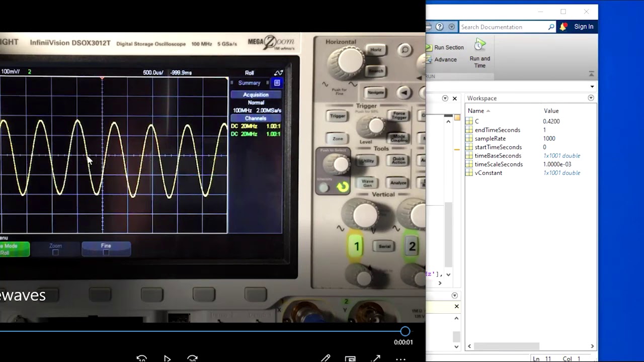
Task: Click oscilloscope zoom magnifier key in video
Action: coord(404,49)
